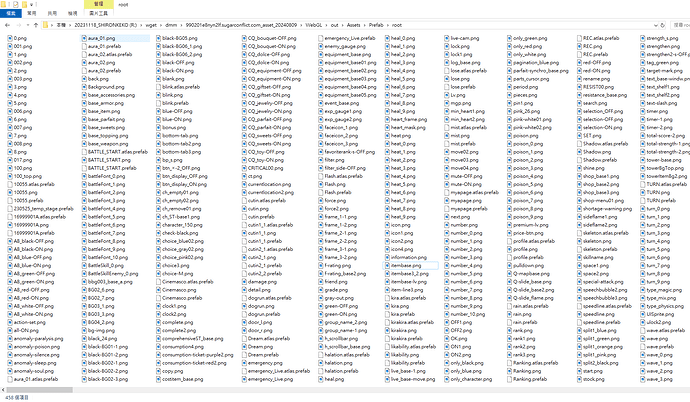Click file icon of heart_frame.png
This screenshot has height=402, width=690.
coord(387,119)
